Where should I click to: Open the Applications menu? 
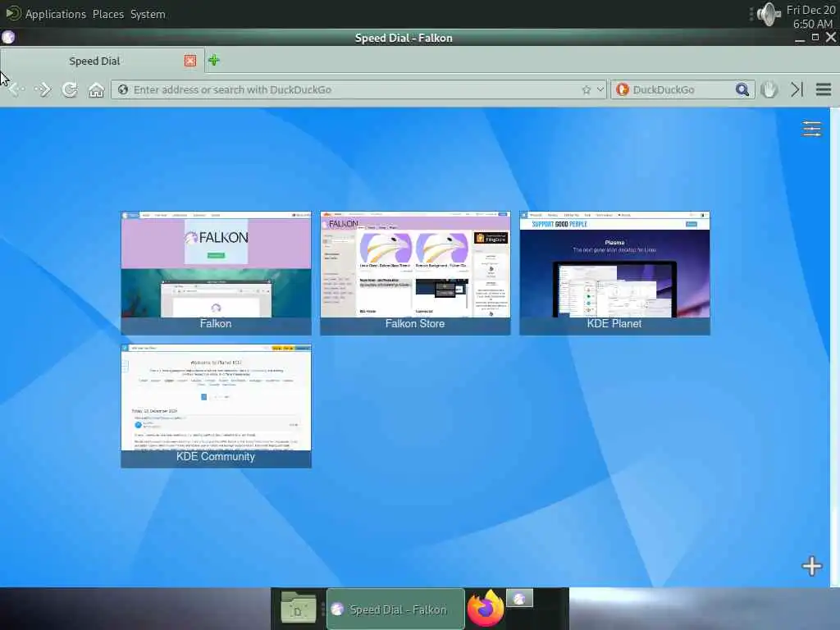(55, 14)
